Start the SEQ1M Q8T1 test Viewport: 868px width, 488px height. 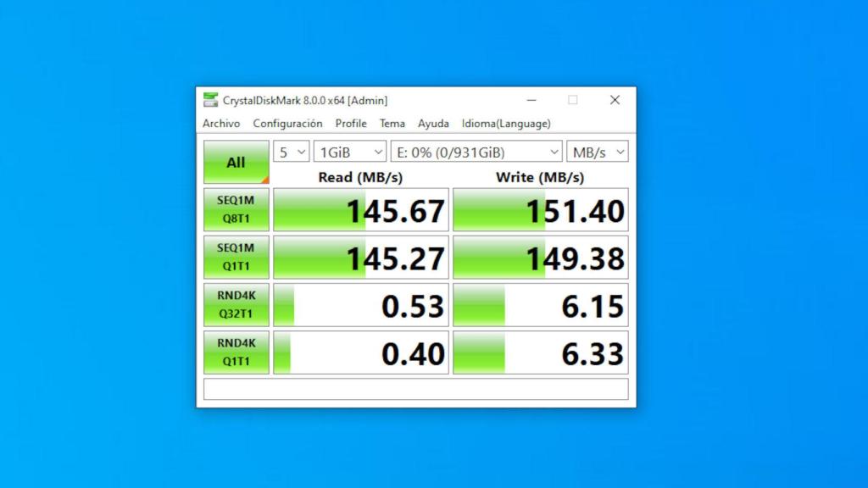[236, 209]
